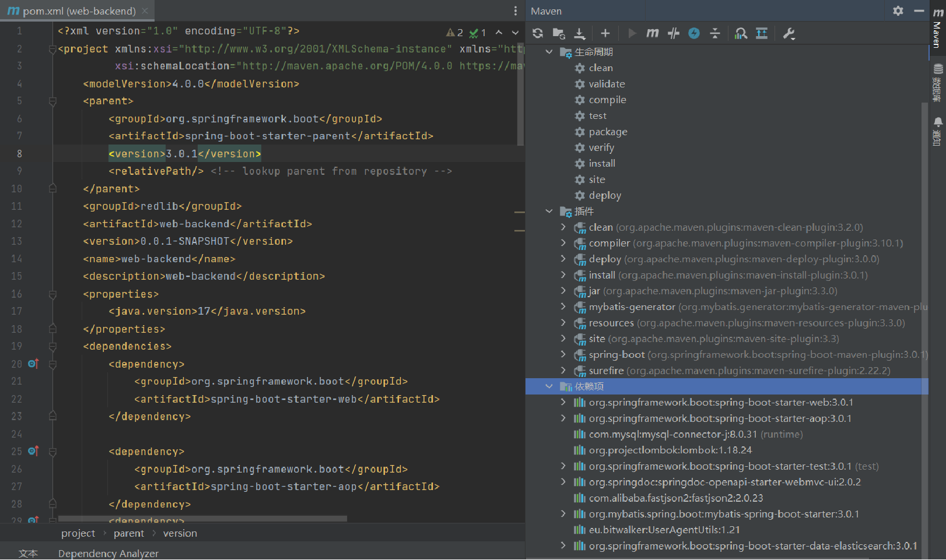This screenshot has width=946, height=560.
Task: Open Execute Maven Goal icon
Action: (653, 33)
